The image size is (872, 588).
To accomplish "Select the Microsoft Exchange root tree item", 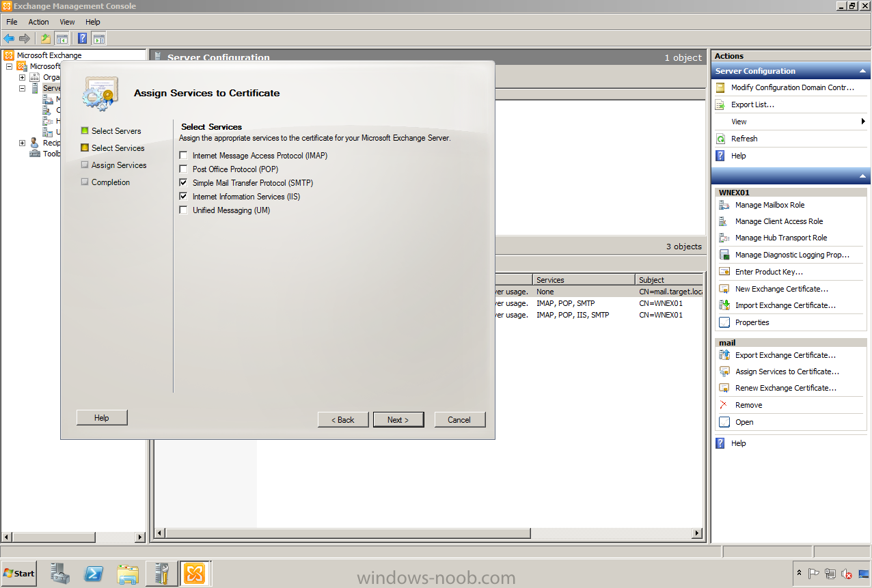I will pos(49,55).
